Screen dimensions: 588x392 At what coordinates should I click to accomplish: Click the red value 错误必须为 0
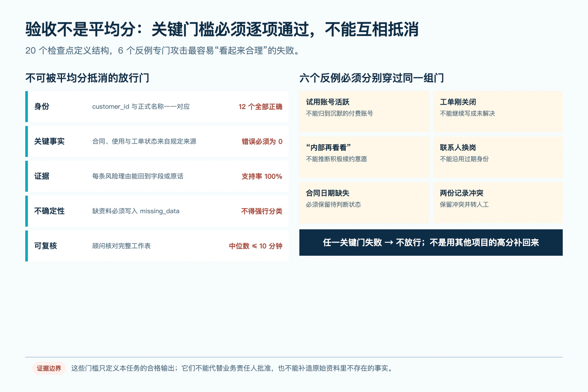coord(262,142)
